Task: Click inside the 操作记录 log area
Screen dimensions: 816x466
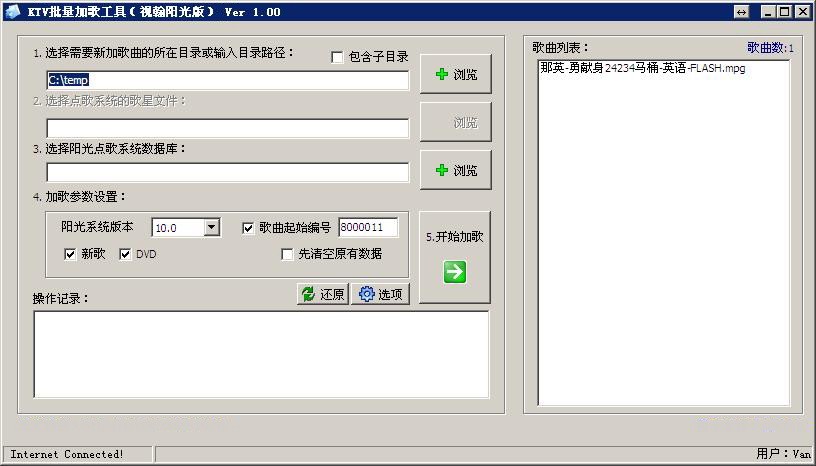Action: (x=261, y=355)
